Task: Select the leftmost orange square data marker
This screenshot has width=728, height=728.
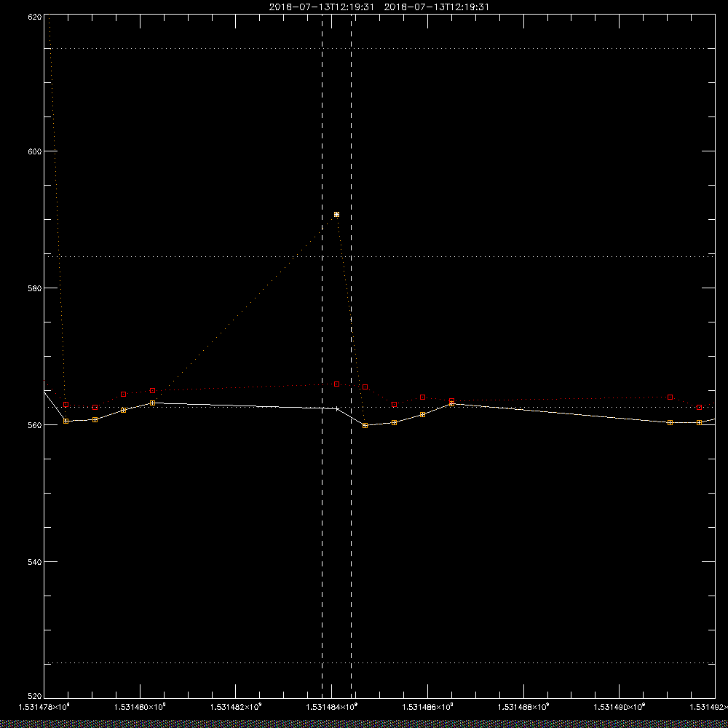Action: pyautogui.click(x=66, y=421)
